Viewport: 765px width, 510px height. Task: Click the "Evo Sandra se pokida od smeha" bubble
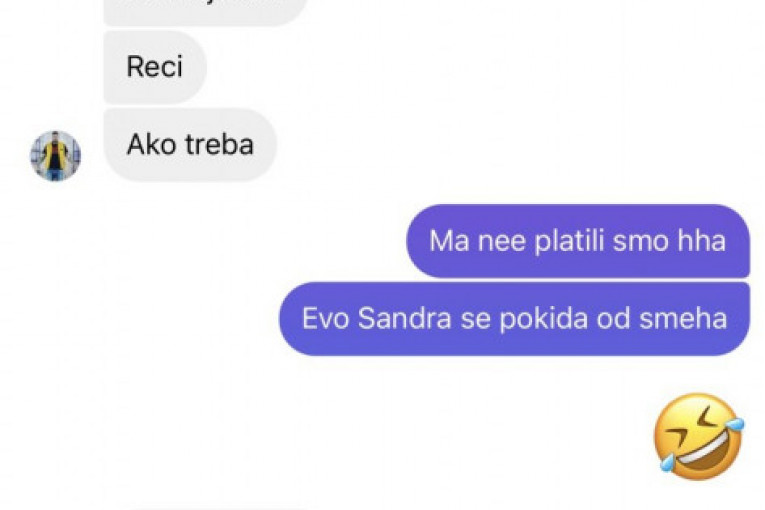click(514, 319)
